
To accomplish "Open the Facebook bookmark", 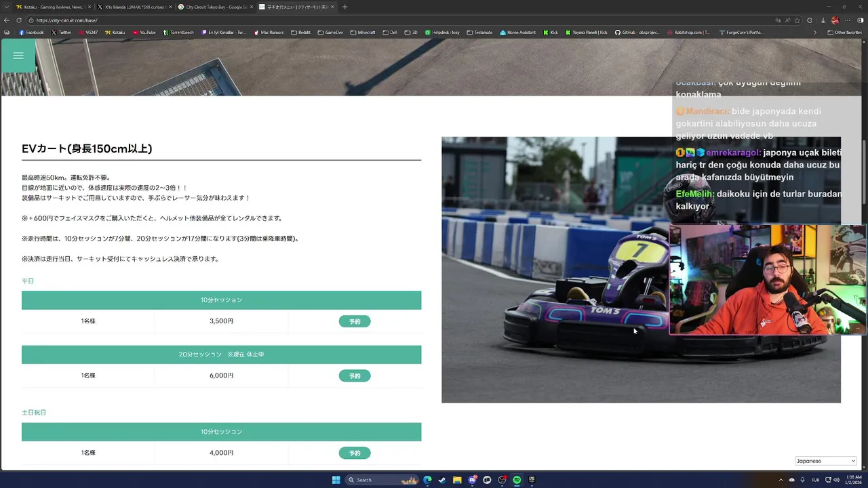I will [x=31, y=32].
